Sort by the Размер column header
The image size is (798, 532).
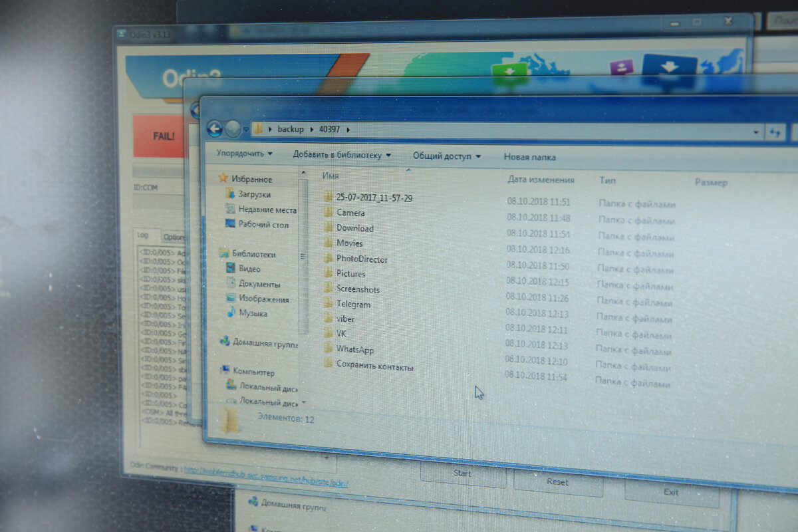711,182
